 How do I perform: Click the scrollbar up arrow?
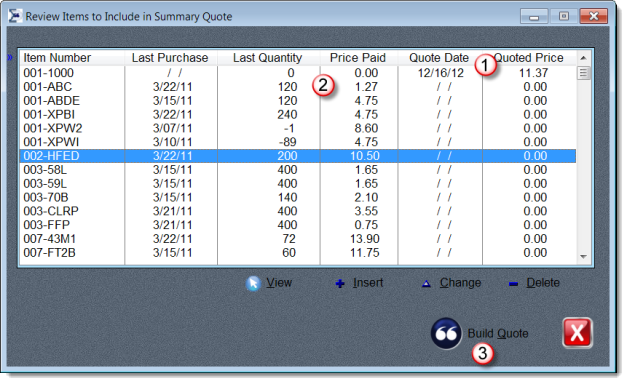583,58
